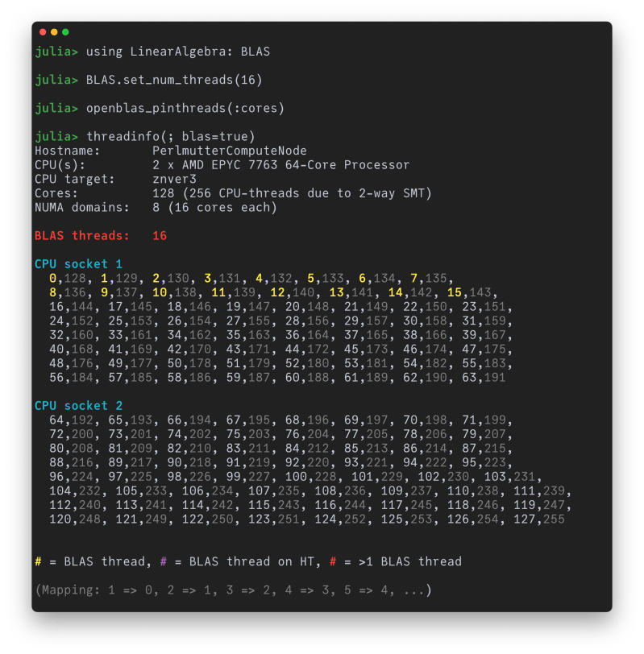The width and height of the screenshot is (644, 654).
Task: Click core pair '28,156'
Action: tap(307, 321)
